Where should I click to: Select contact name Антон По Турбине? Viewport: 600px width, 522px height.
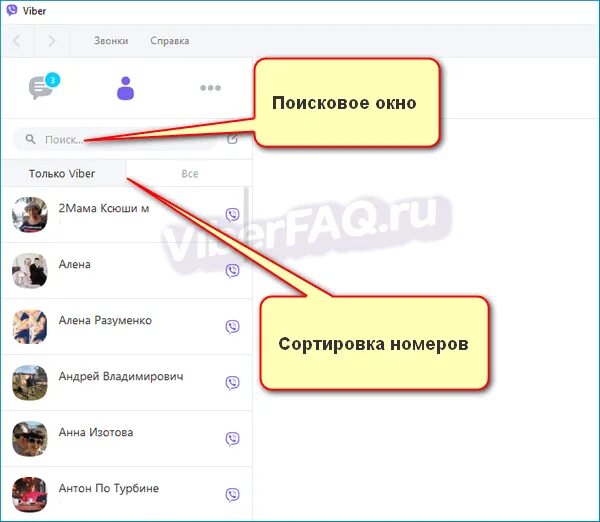[x=109, y=488]
